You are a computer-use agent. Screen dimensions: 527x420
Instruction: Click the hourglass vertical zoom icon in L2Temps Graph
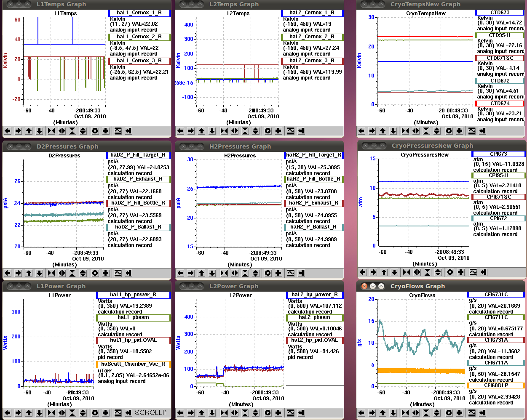pyautogui.click(x=245, y=131)
